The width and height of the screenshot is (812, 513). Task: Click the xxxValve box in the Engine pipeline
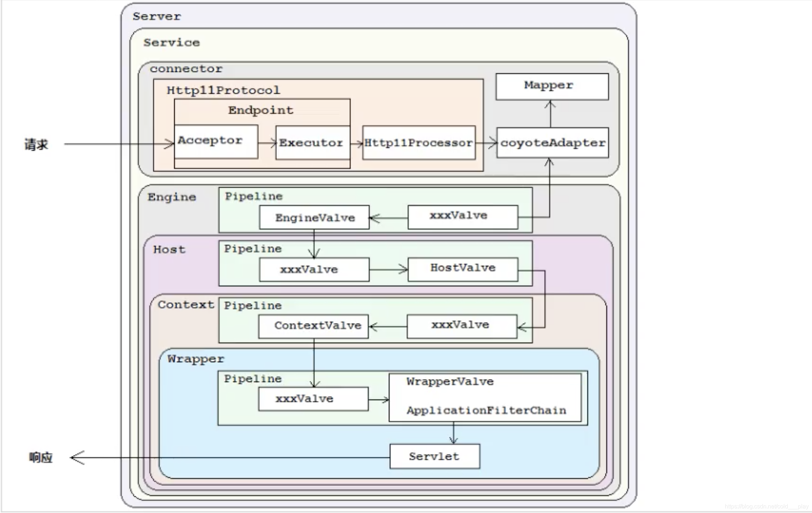(x=463, y=217)
